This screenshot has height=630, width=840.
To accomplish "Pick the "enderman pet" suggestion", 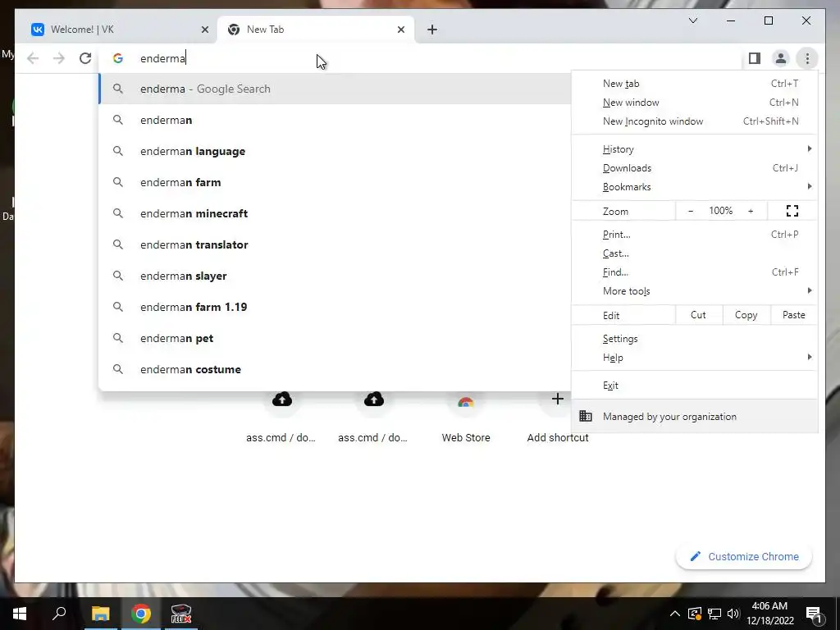I will tap(335, 338).
